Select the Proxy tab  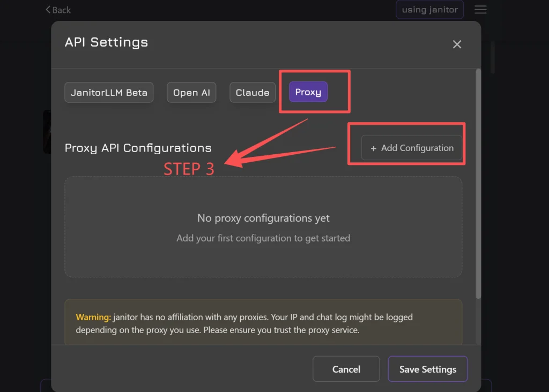[308, 92]
